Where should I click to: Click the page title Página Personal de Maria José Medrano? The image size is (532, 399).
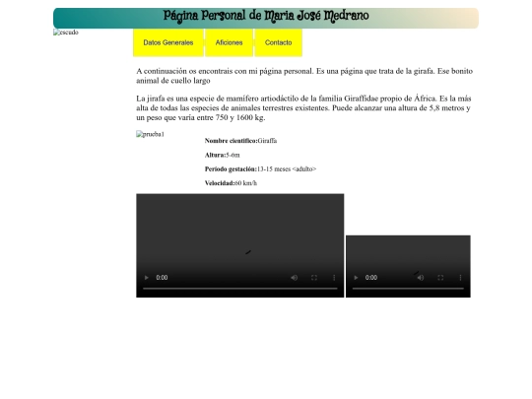click(x=266, y=16)
